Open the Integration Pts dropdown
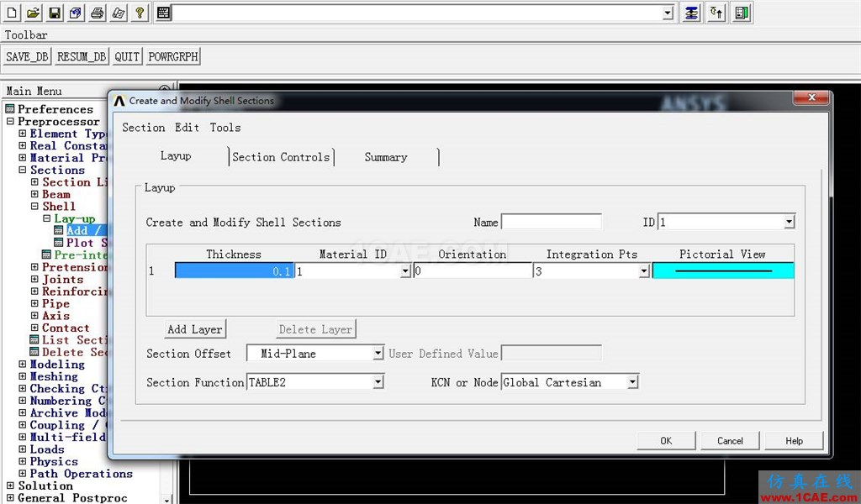The image size is (861, 504). coord(644,271)
